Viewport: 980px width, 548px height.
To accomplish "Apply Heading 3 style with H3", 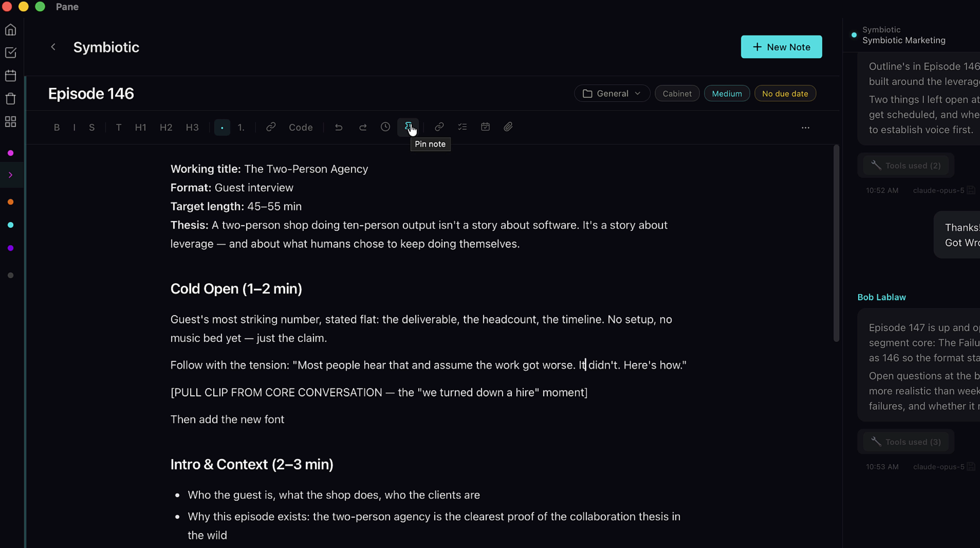I will tap(192, 127).
